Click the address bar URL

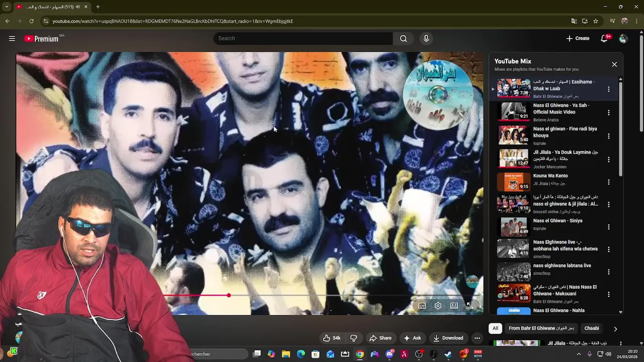point(173,21)
